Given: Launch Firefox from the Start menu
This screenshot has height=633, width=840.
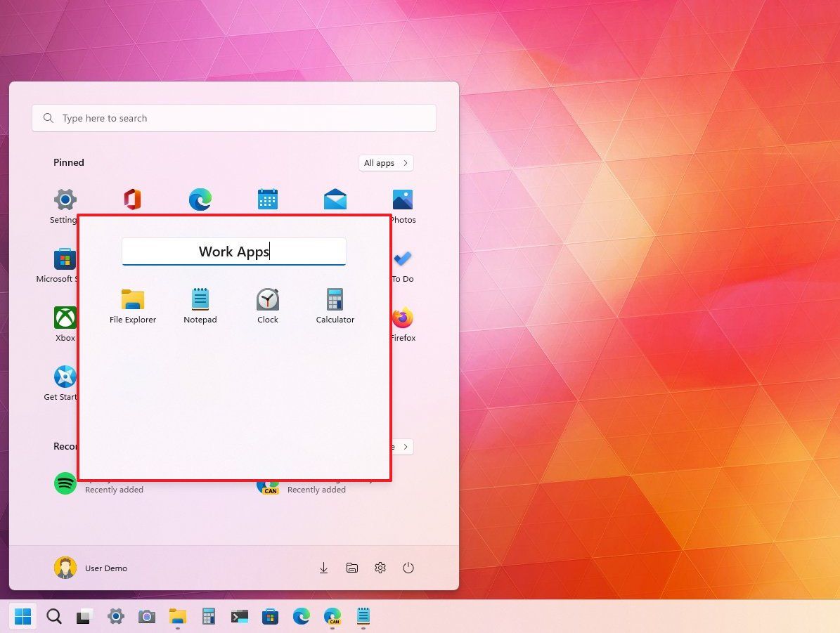Looking at the screenshot, I should click(x=402, y=318).
